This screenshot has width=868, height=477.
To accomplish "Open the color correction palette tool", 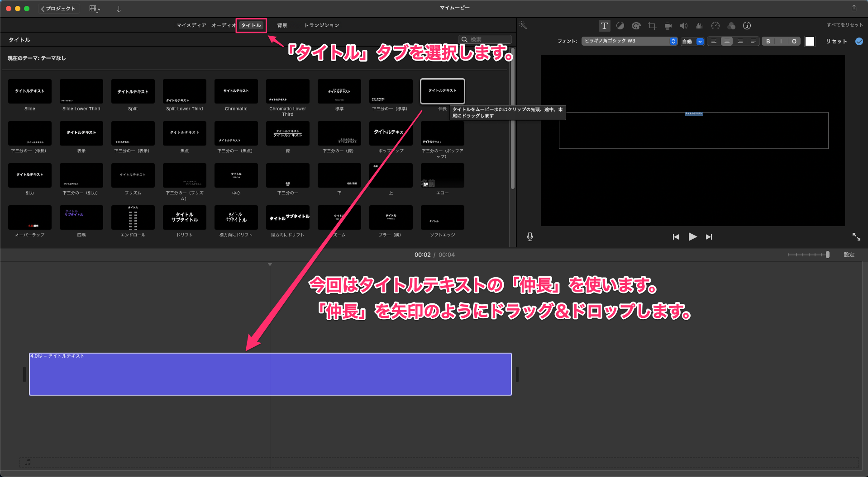I will click(636, 26).
